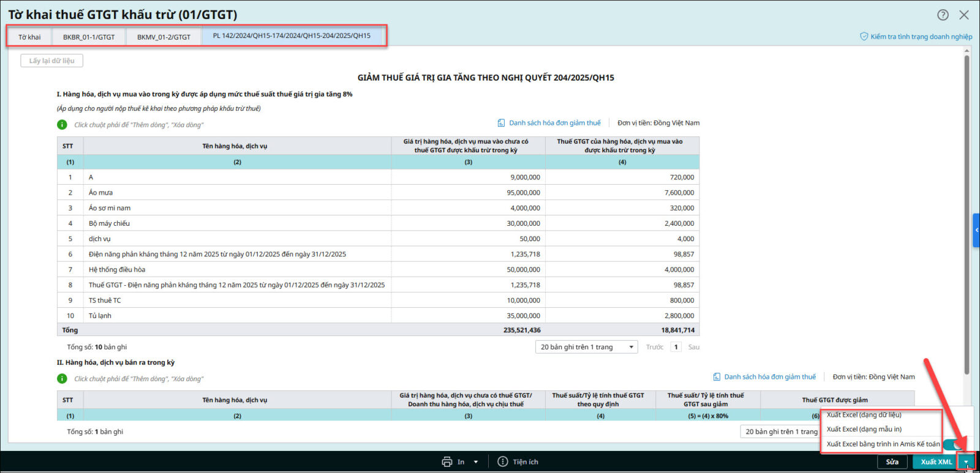The image size is (980, 473).
Task: Click green info icon above first table
Action: [62, 125]
